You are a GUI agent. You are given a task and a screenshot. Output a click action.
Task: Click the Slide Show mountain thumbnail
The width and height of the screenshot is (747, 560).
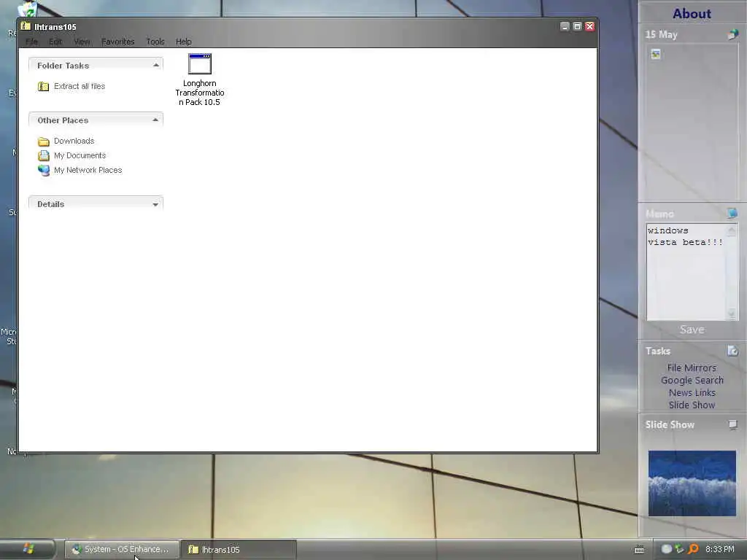692,483
